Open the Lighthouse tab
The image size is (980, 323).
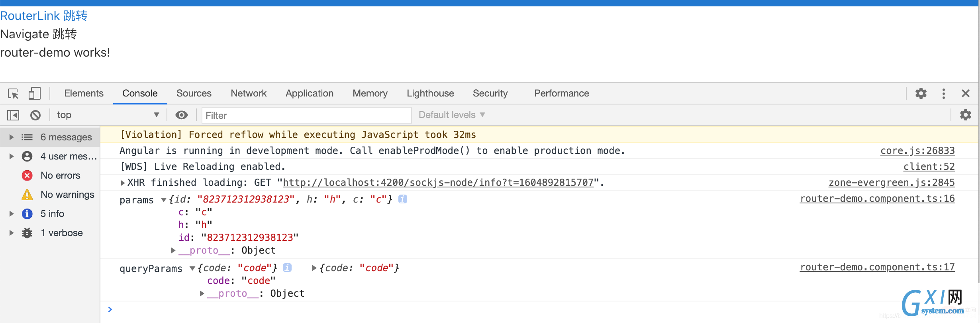[x=430, y=93]
